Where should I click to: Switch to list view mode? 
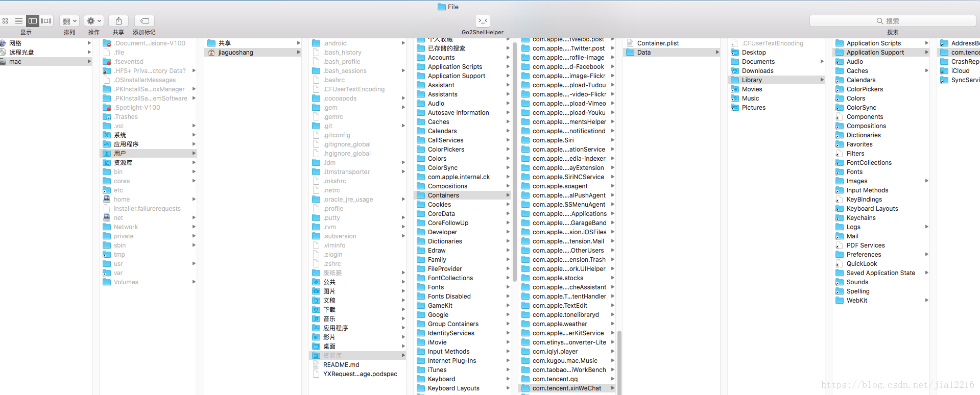click(x=19, y=21)
